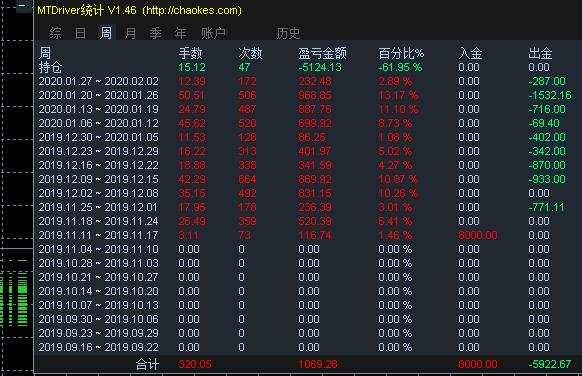
Task: Open the 年 yearly tab
Action: (180, 33)
